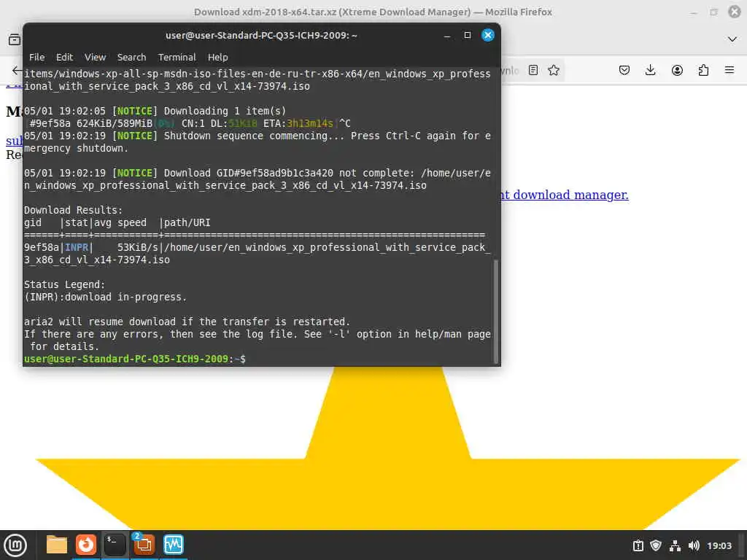
Task: Open Firefox hamburger application menu
Action: (x=729, y=71)
